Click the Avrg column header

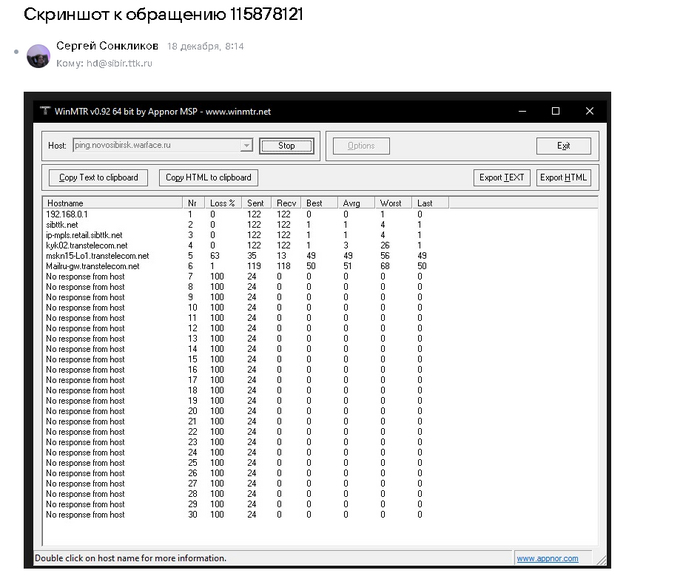coord(356,203)
